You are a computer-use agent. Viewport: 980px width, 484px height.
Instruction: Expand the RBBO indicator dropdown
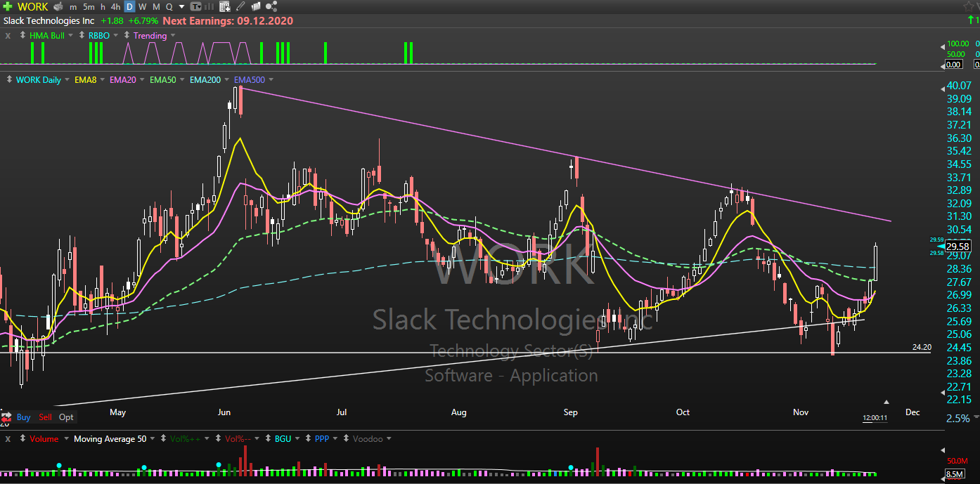[x=116, y=36]
